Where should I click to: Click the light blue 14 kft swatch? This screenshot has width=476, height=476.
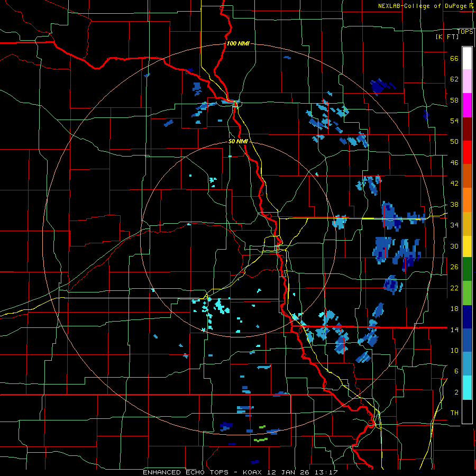[x=467, y=364]
